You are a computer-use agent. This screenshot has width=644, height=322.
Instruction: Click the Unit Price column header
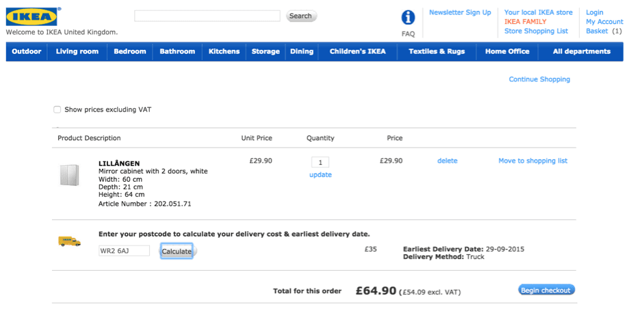(x=257, y=138)
